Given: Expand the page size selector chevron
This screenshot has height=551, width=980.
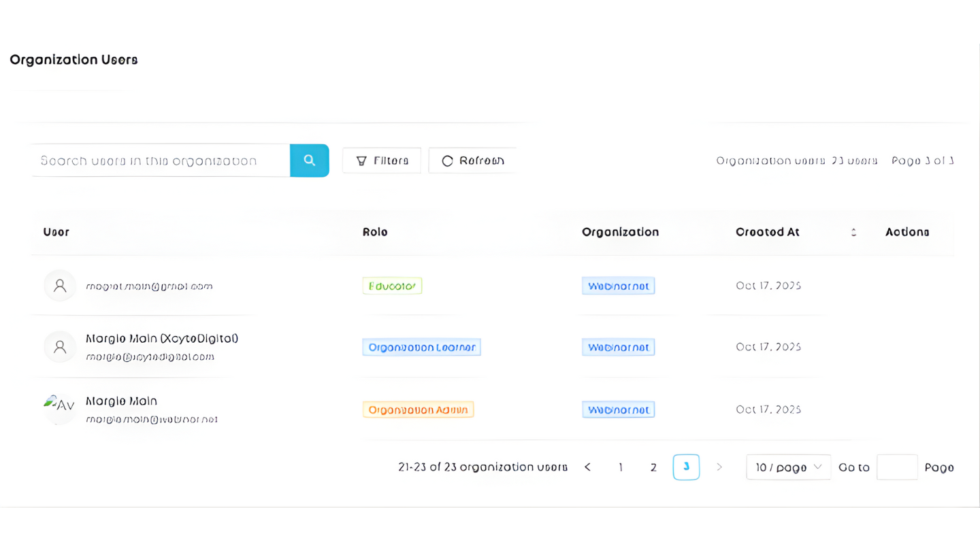Looking at the screenshot, I should (818, 467).
